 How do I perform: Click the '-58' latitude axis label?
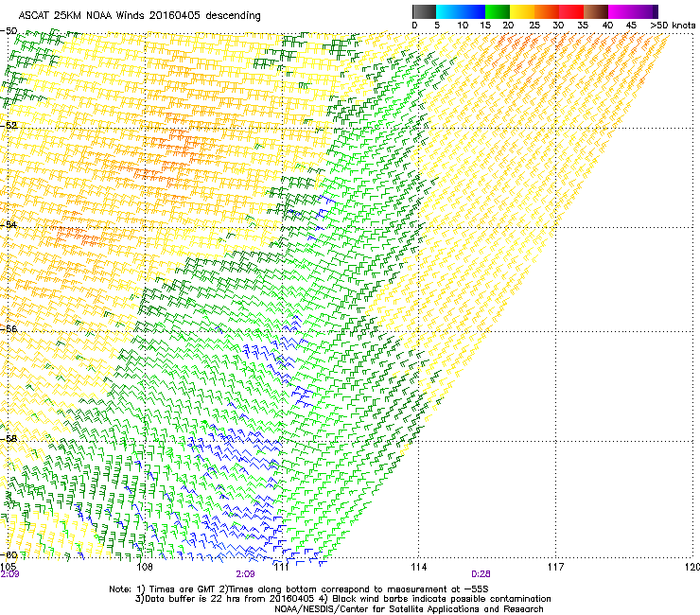tap(9, 439)
